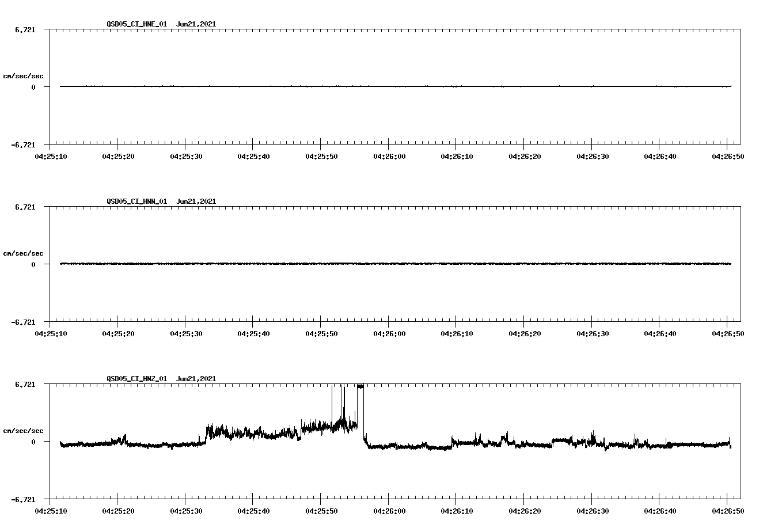Click the 6.721 upper limit on HNE axis
This screenshot has height=532, width=782.
(x=25, y=29)
